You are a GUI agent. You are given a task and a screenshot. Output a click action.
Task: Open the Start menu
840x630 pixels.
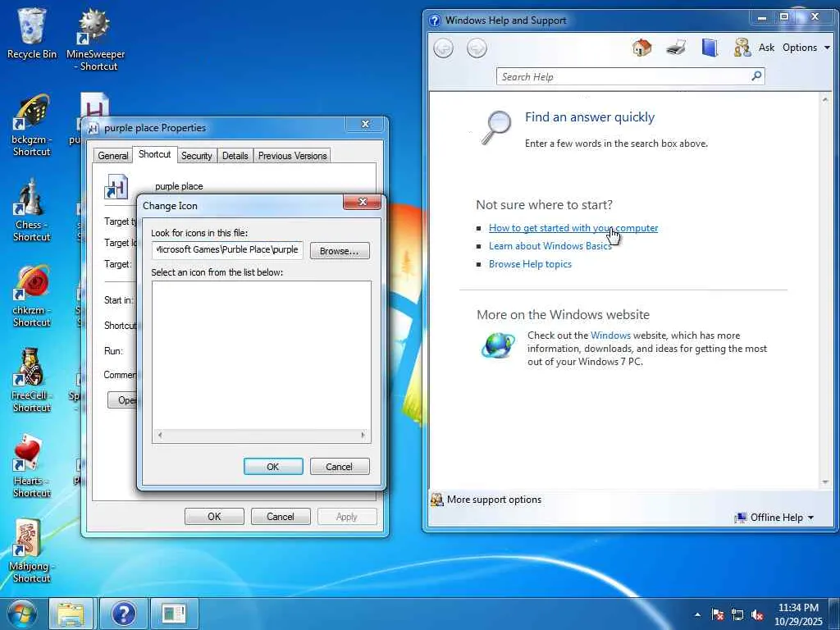(x=22, y=614)
